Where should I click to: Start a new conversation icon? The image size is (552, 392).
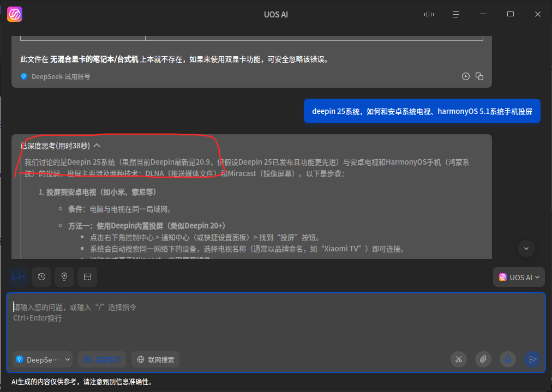point(19,277)
